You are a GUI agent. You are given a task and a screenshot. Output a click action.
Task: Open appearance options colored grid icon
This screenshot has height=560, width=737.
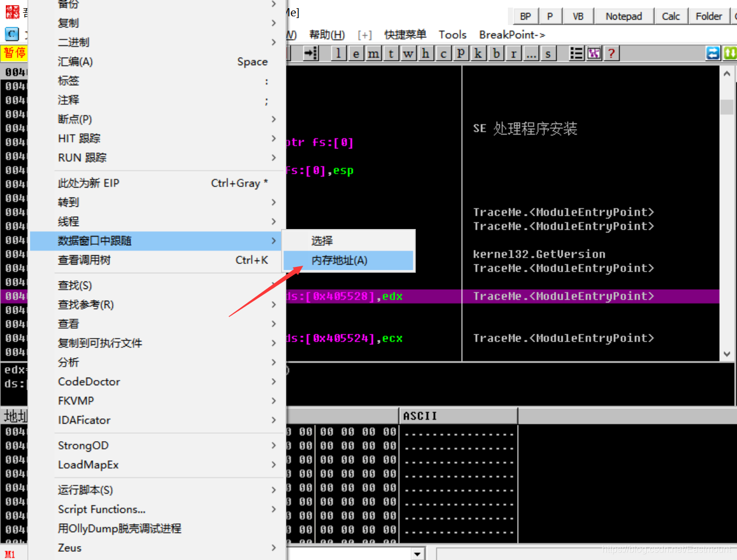point(594,54)
